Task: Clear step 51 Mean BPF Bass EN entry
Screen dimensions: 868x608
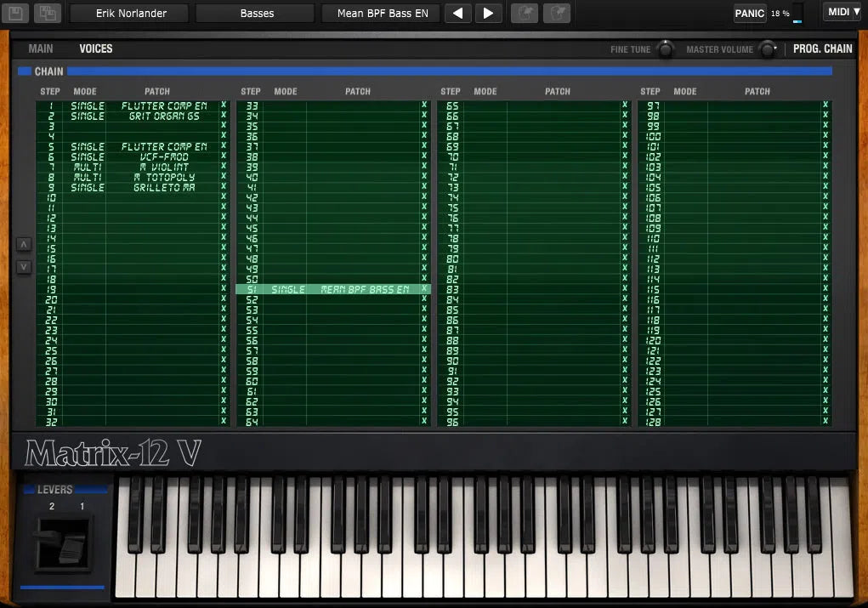Action: [425, 289]
